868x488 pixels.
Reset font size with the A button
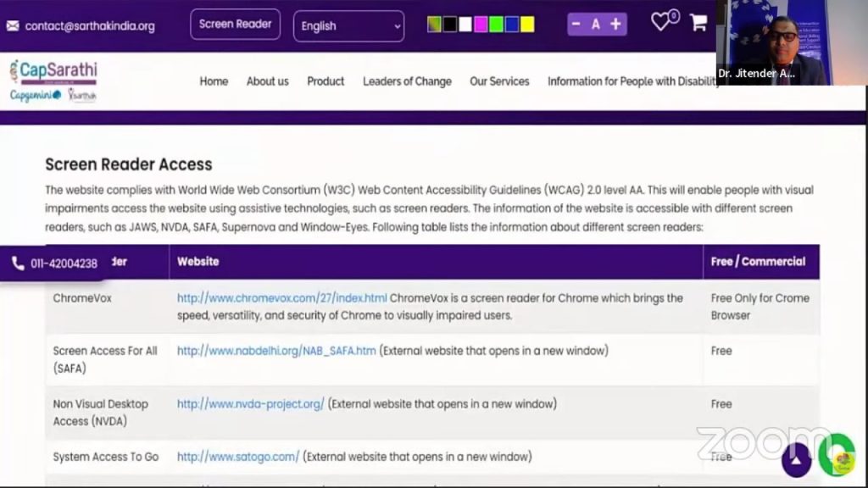point(596,25)
